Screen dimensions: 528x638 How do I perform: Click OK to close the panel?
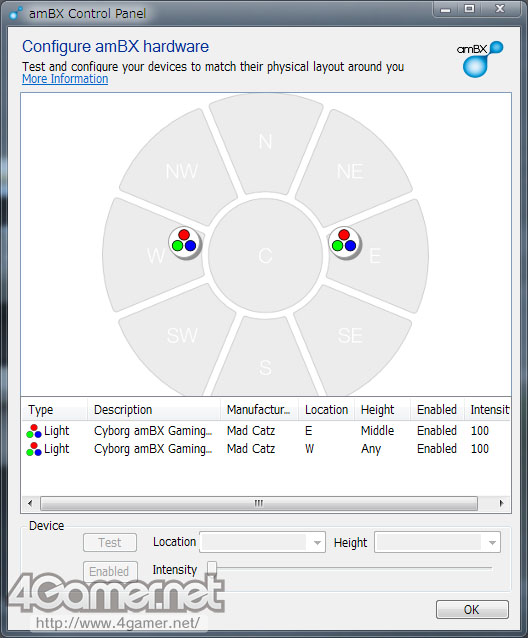click(x=472, y=610)
